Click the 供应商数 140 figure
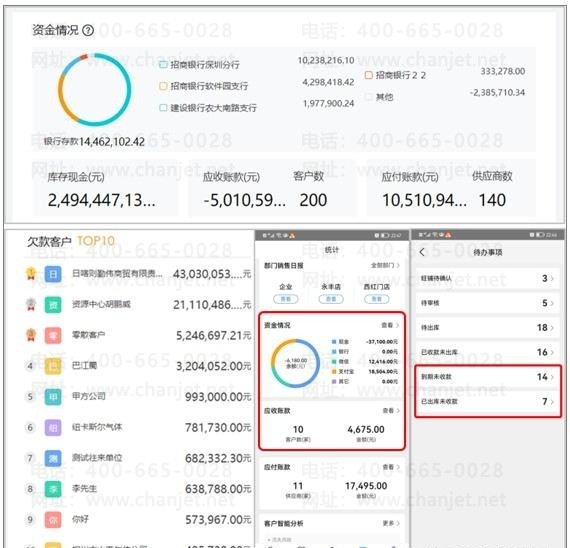Screen dimensions: 570x548 (492, 200)
